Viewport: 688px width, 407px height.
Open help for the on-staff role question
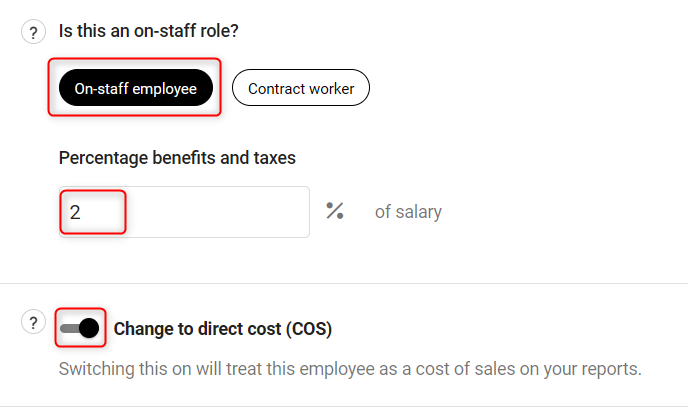[33, 32]
